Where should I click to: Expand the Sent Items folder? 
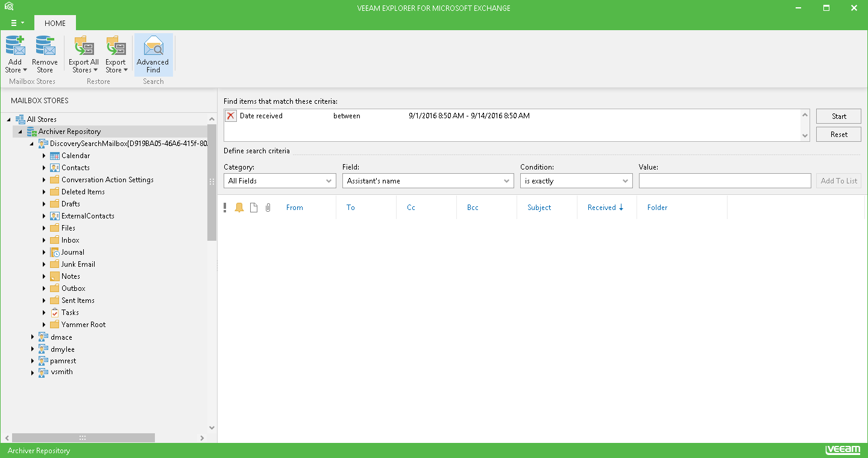click(x=44, y=301)
